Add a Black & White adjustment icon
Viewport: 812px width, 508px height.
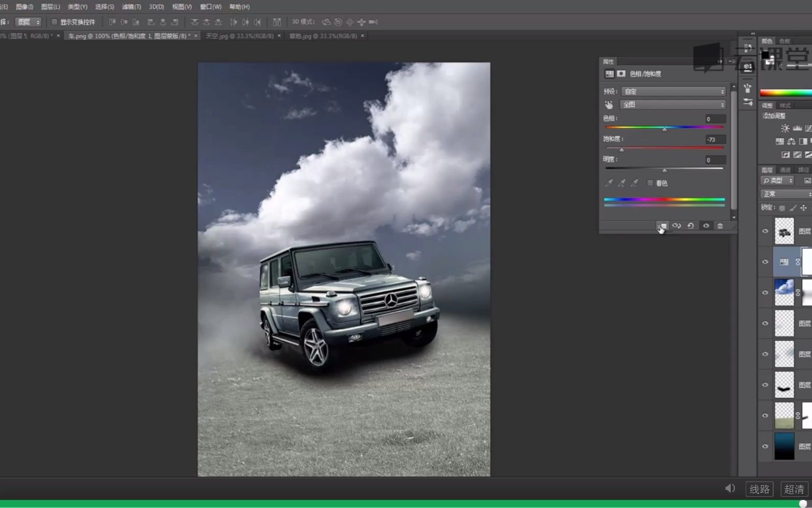tap(803, 142)
